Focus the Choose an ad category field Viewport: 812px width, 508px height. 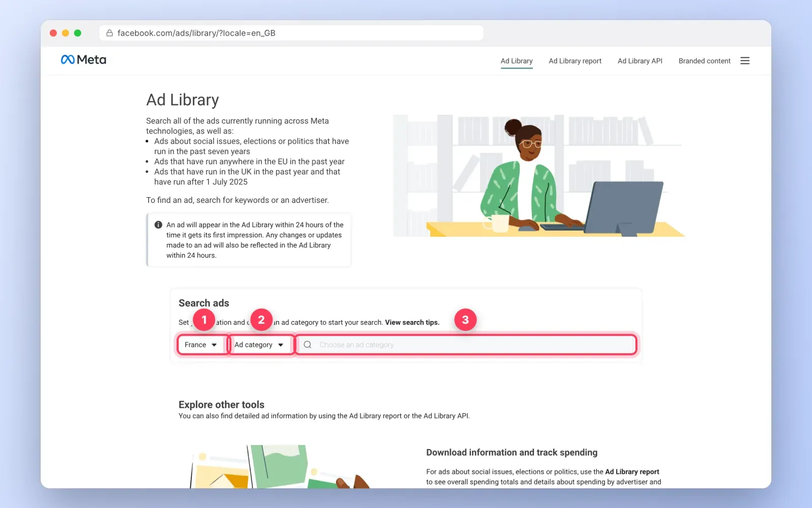465,344
